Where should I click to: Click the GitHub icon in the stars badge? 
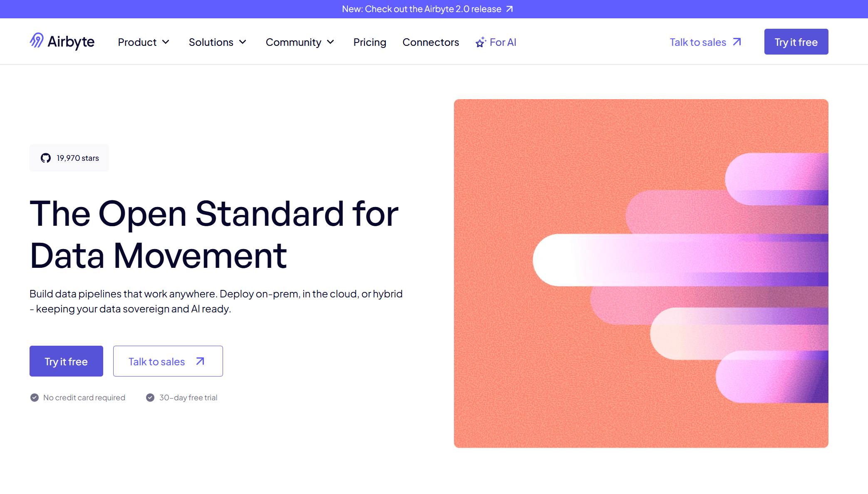tap(45, 157)
